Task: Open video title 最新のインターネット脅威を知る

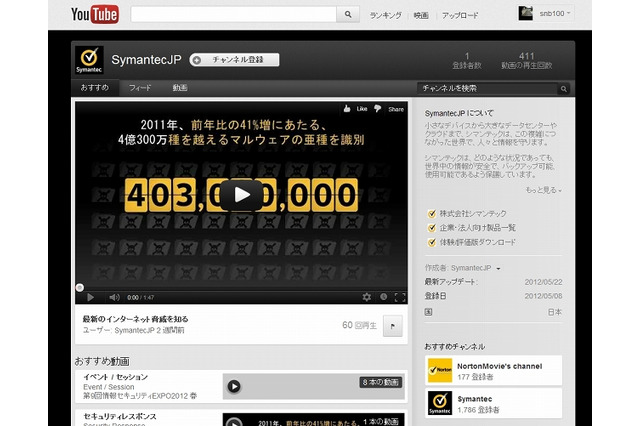Action: (x=136, y=319)
